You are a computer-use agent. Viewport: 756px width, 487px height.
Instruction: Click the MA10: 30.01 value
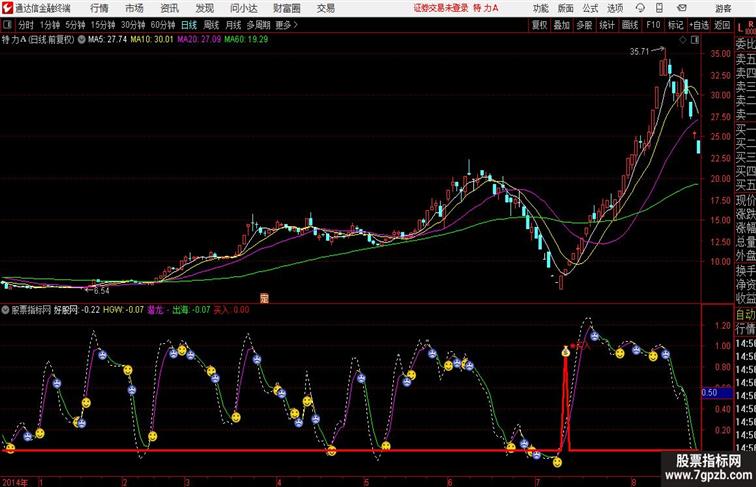(151, 40)
